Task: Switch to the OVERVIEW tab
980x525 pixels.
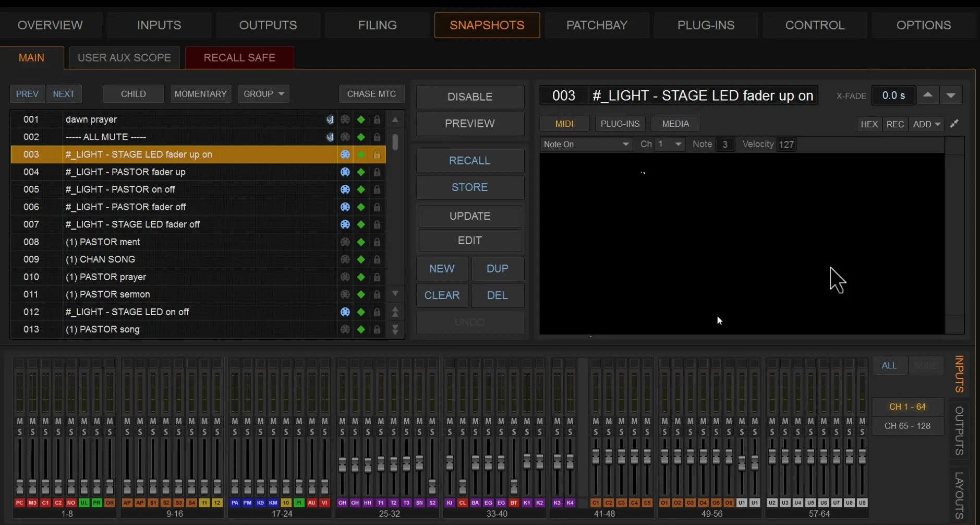Action: click(50, 25)
